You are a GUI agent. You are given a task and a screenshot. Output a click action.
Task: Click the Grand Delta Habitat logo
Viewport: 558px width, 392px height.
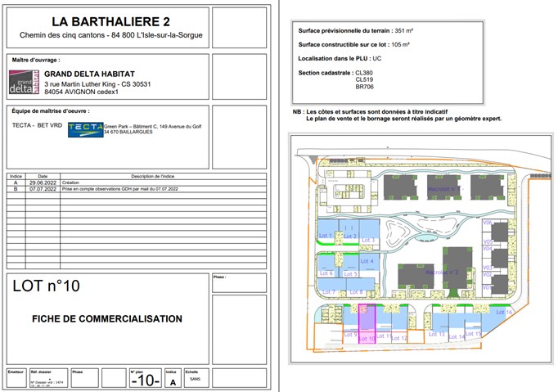(23, 82)
